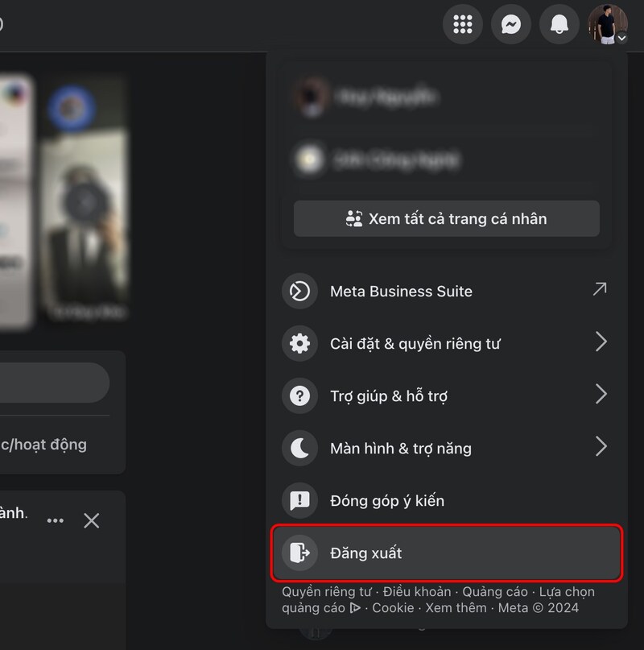Open Lựa chọn quảng cáo footer link
The height and width of the screenshot is (650, 644).
pos(567,592)
